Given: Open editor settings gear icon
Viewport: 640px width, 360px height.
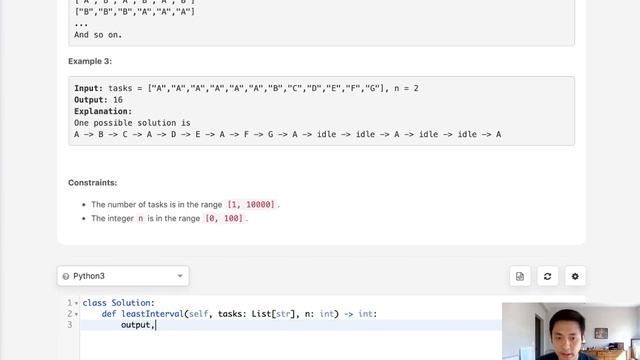Looking at the screenshot, I should point(575,276).
